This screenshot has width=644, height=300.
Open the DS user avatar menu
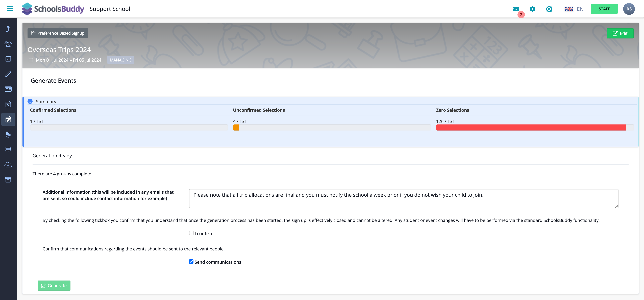[629, 9]
